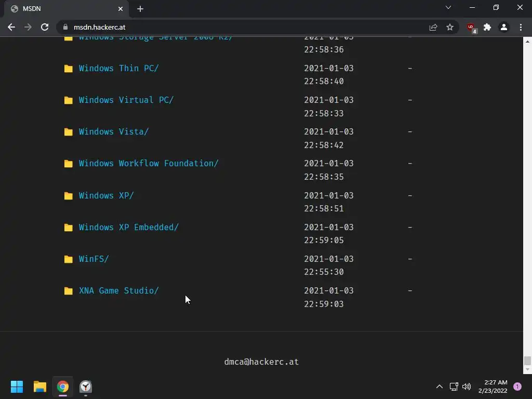532x399 pixels.
Task: Open network status tray icon
Action: pos(454,387)
